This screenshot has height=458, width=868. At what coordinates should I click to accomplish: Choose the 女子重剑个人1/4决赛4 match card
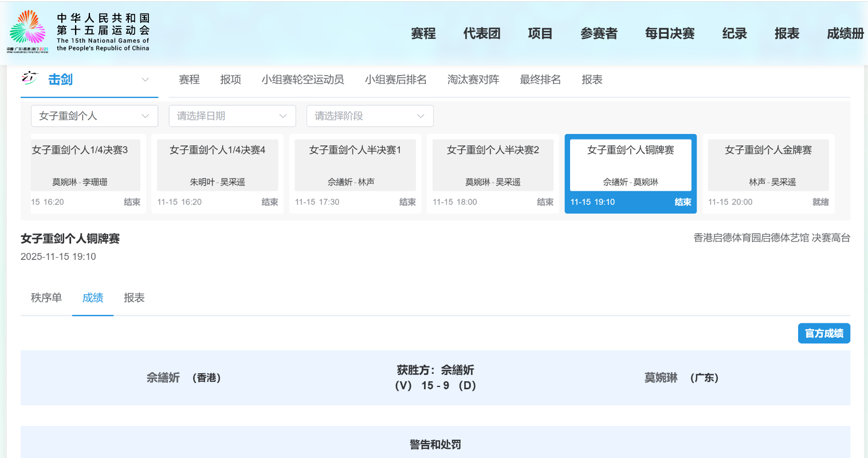pyautogui.click(x=217, y=173)
